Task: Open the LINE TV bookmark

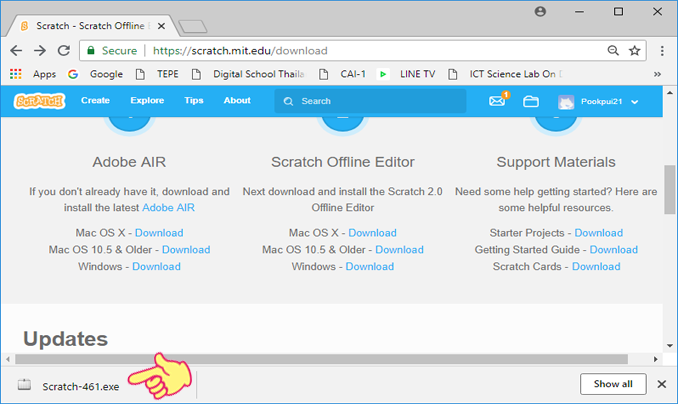Action: (x=406, y=74)
